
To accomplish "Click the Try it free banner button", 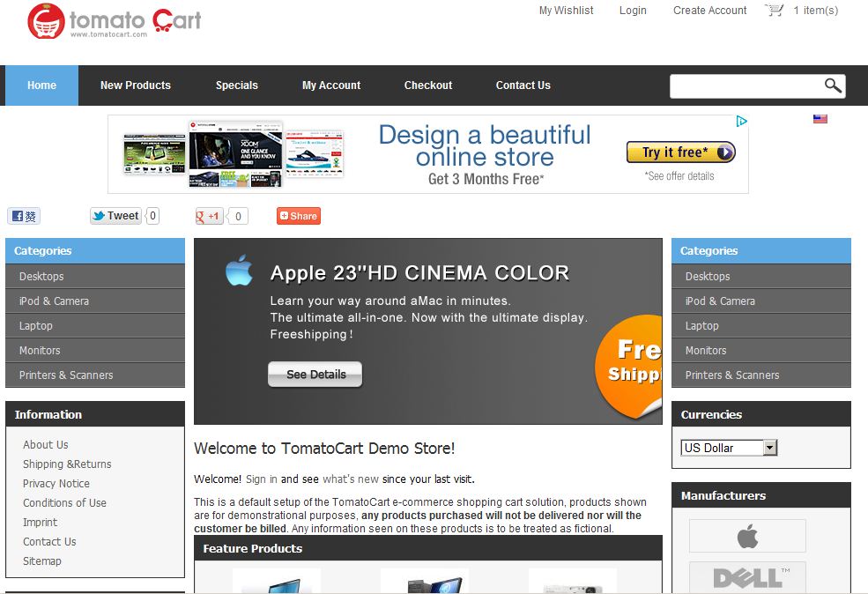I will [x=680, y=152].
